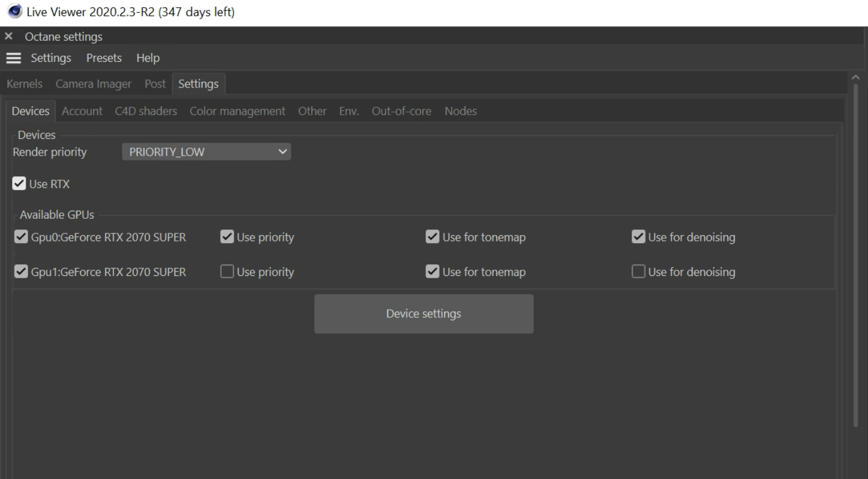
Task: Click the scroll-up arrow on the right
Action: [x=856, y=78]
